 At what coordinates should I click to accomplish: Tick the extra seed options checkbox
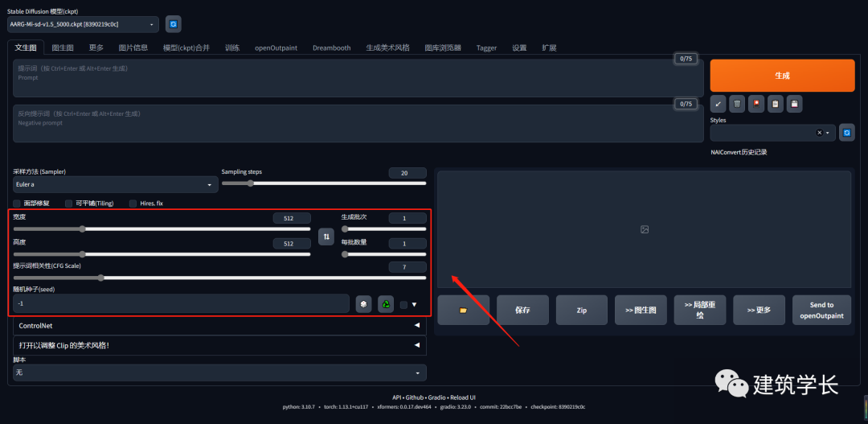[x=403, y=304]
